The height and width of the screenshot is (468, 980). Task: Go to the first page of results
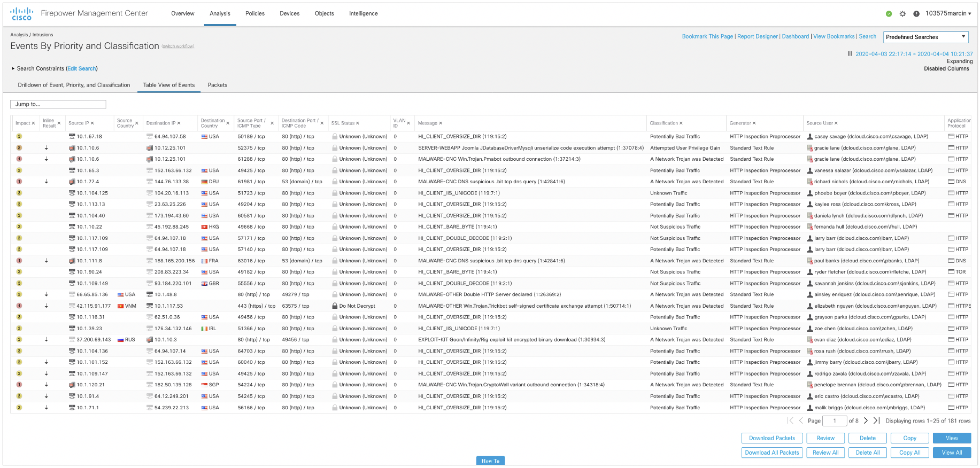coord(790,420)
